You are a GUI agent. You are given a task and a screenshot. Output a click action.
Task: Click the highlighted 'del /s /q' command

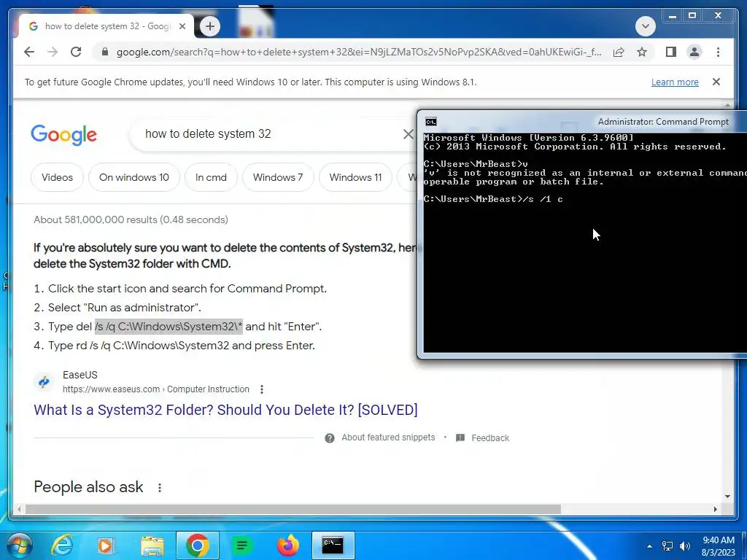169,327
